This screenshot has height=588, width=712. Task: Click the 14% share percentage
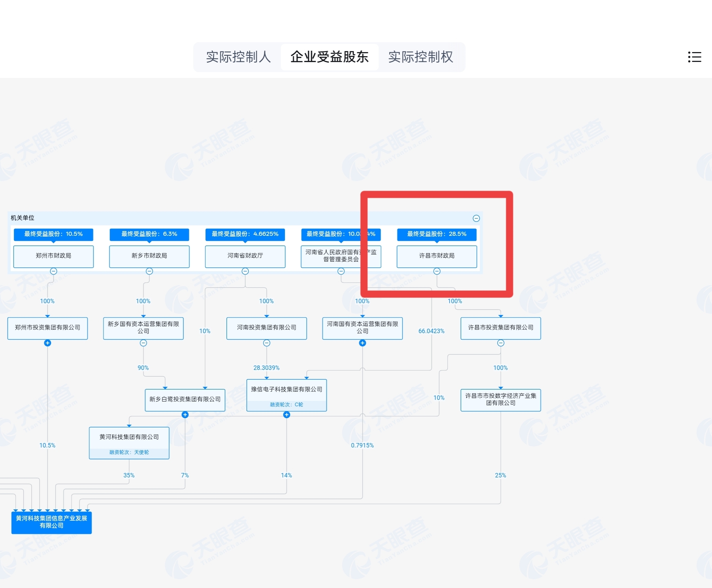click(287, 475)
